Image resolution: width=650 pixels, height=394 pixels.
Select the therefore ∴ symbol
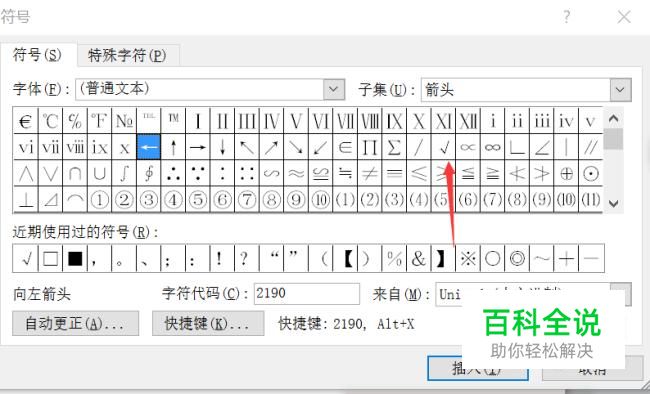(173, 173)
